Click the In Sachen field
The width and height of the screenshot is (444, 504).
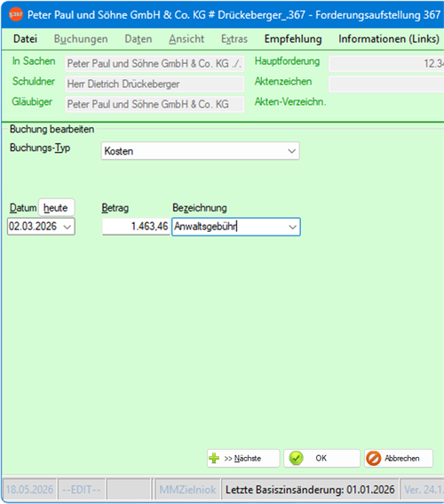point(155,64)
